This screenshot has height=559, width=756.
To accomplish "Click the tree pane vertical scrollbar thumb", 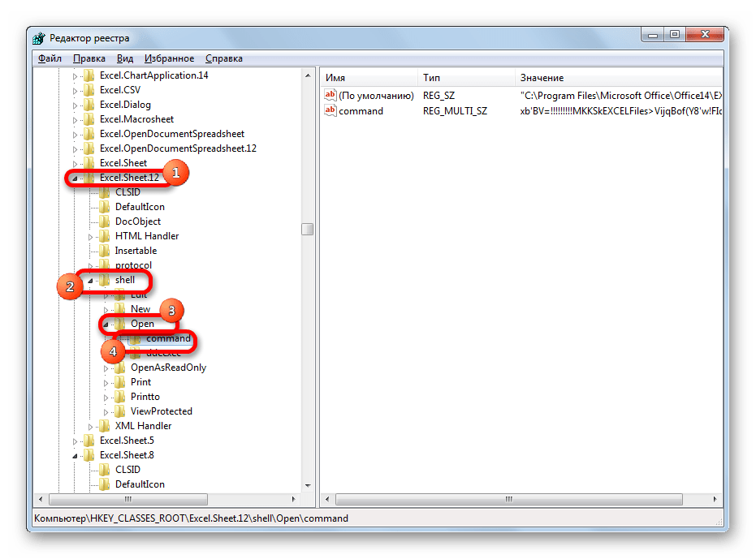I will (x=308, y=229).
